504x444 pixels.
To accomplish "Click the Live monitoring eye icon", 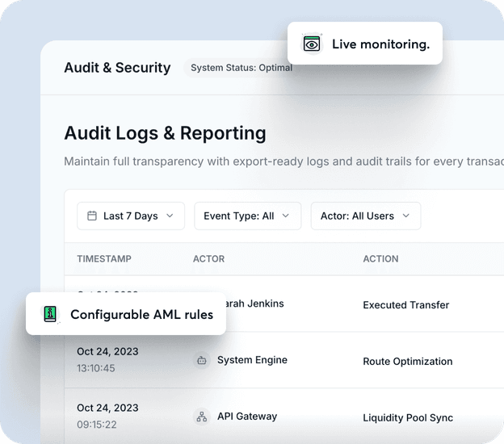I will point(312,44).
